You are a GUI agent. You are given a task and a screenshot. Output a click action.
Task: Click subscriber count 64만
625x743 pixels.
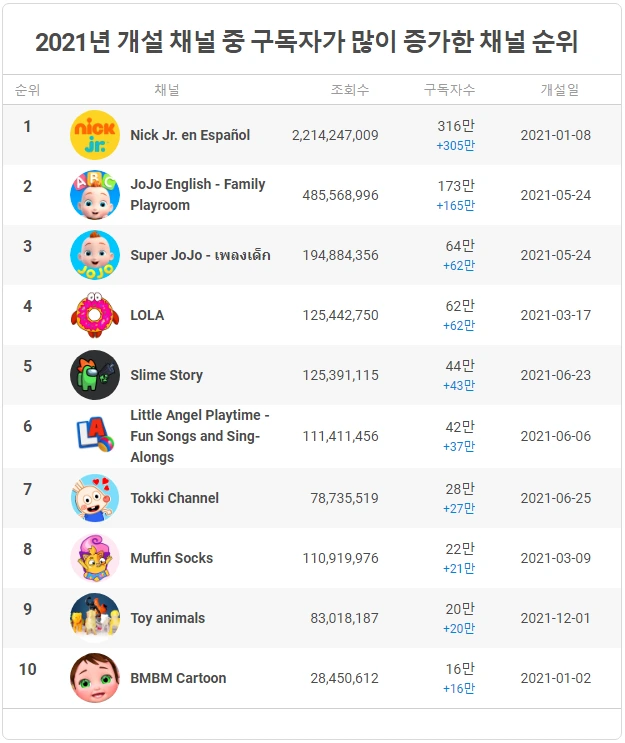tap(460, 246)
